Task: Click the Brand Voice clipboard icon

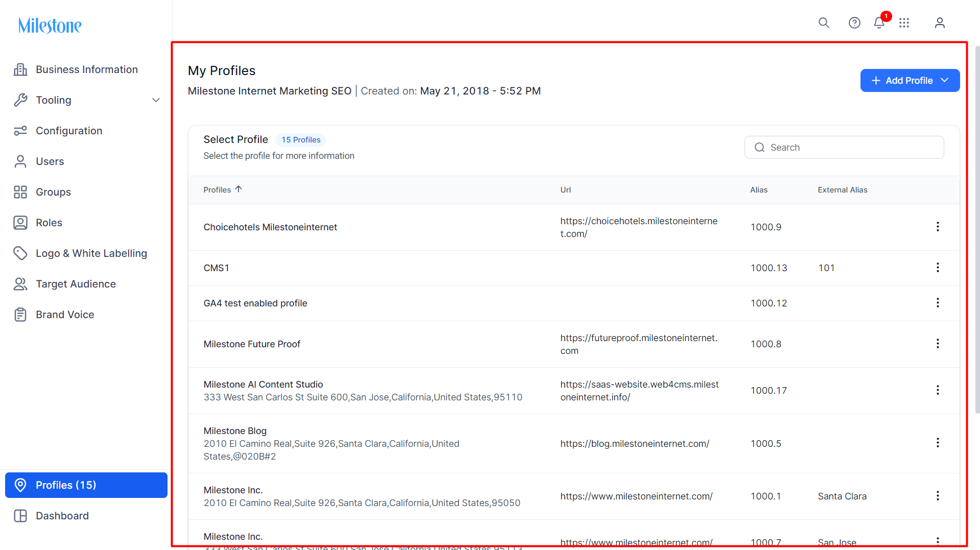Action: pos(20,315)
